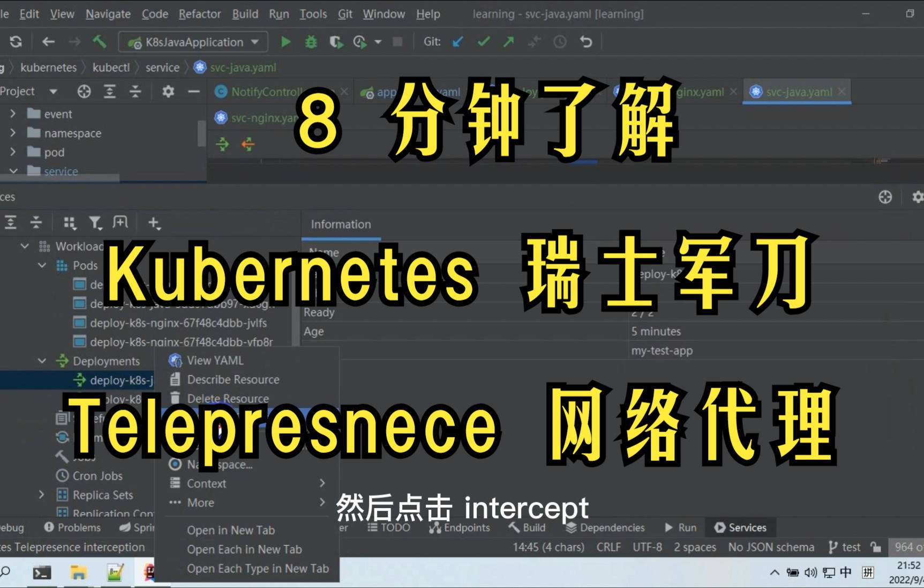Click 2 spaces indent setting

tap(695, 547)
